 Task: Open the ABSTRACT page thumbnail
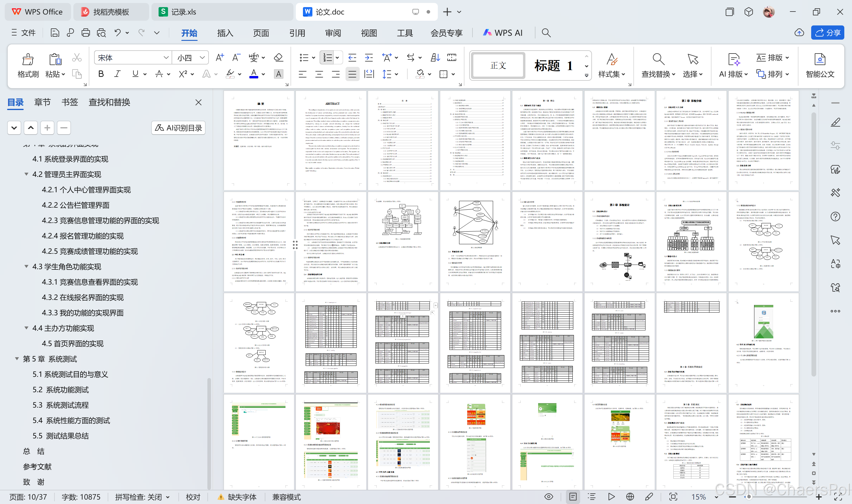(331, 140)
